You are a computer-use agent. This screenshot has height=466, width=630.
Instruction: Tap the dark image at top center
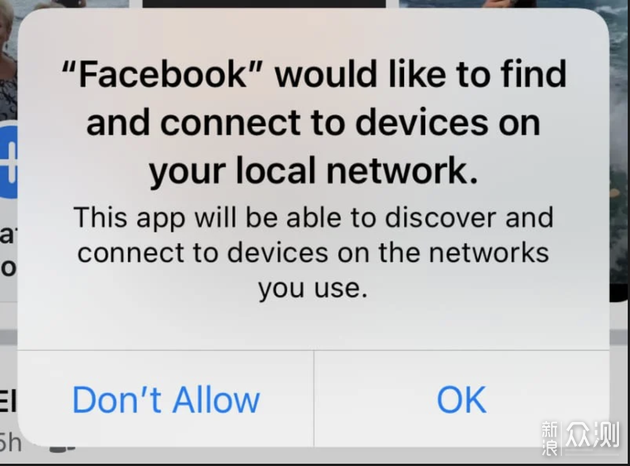point(264,4)
